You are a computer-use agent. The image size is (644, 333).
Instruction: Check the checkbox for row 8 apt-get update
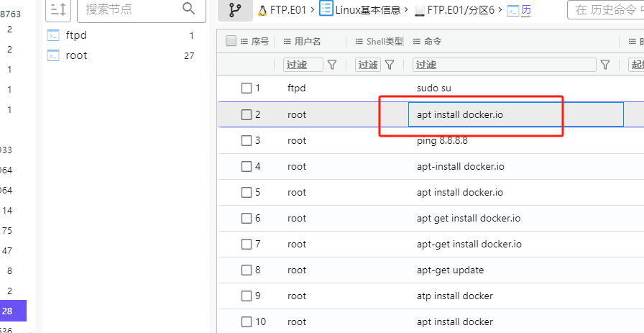[x=247, y=270]
